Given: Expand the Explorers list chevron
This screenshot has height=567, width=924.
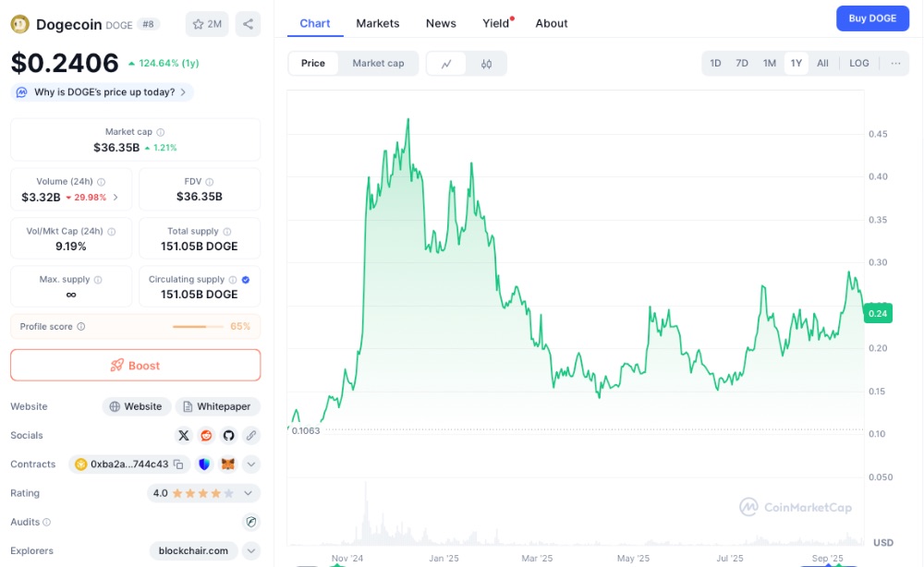Looking at the screenshot, I should pyautogui.click(x=251, y=550).
